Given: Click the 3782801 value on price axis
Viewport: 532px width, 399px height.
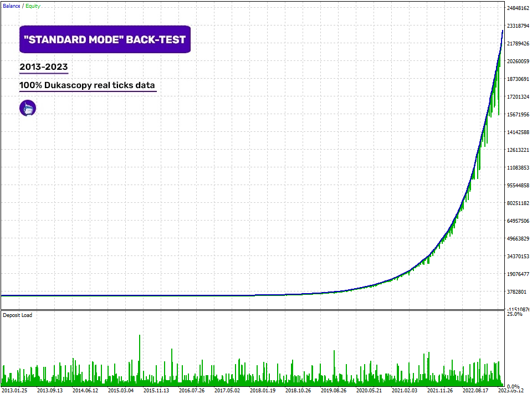Looking at the screenshot, I should [518, 292].
